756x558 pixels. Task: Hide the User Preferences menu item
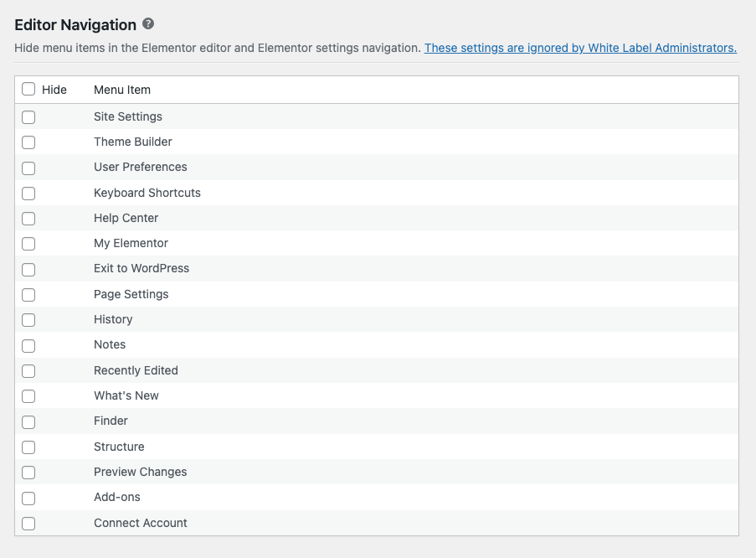click(28, 168)
